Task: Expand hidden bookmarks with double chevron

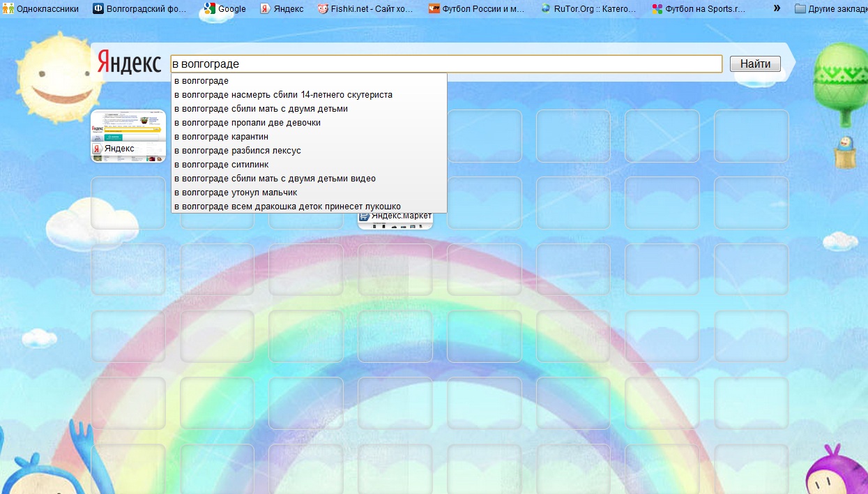Action: 777,9
